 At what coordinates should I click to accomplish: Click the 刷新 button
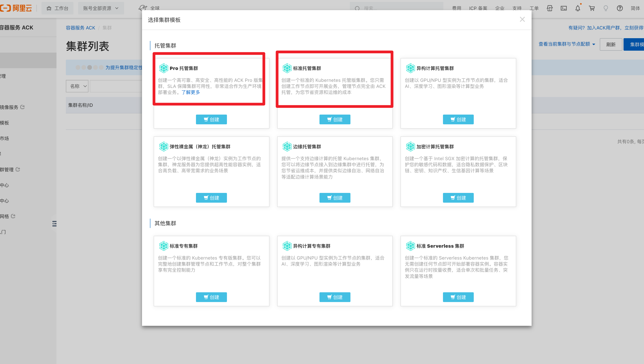610,44
